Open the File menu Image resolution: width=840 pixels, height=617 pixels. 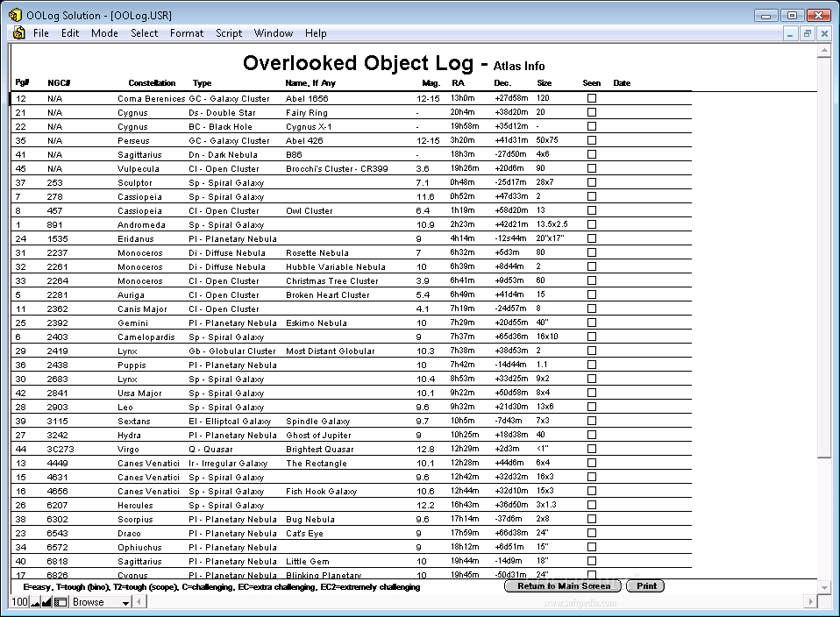coord(40,33)
